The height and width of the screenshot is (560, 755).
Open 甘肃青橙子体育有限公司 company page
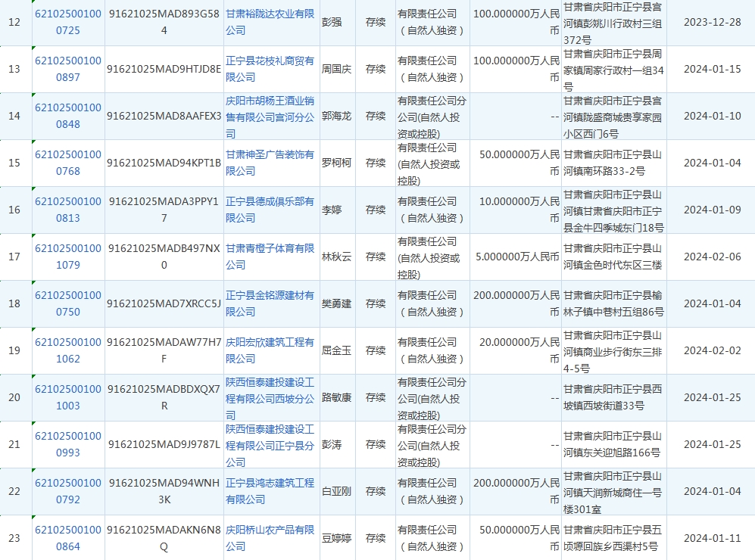270,257
